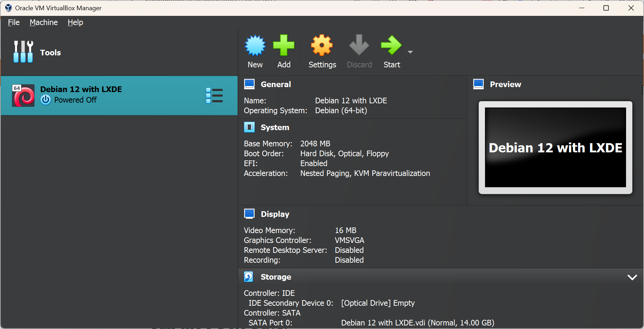Click the green Add machine icon
The image size is (644, 329).
click(x=284, y=46)
